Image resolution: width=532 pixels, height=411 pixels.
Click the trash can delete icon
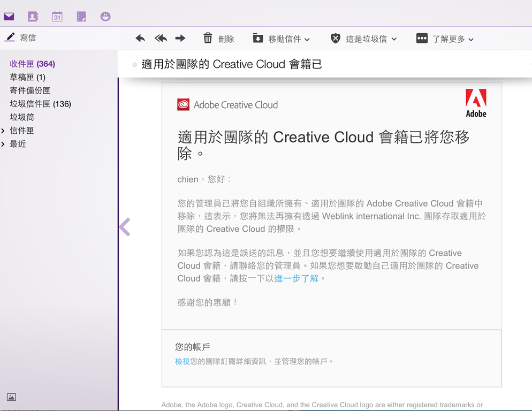[208, 38]
